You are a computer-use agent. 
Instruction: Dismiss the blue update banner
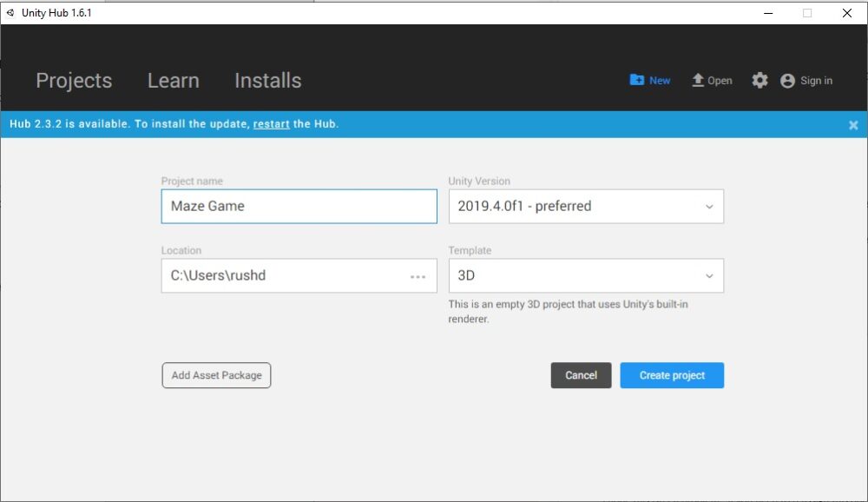click(853, 125)
